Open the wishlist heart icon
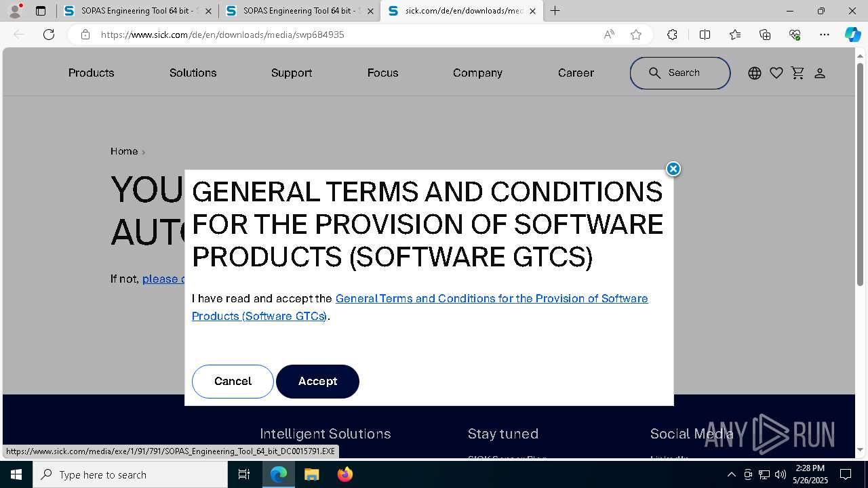This screenshot has height=488, width=868. [x=776, y=73]
